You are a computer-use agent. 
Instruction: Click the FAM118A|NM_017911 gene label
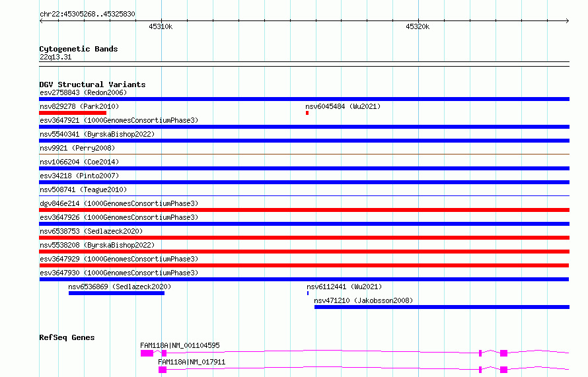(x=192, y=362)
